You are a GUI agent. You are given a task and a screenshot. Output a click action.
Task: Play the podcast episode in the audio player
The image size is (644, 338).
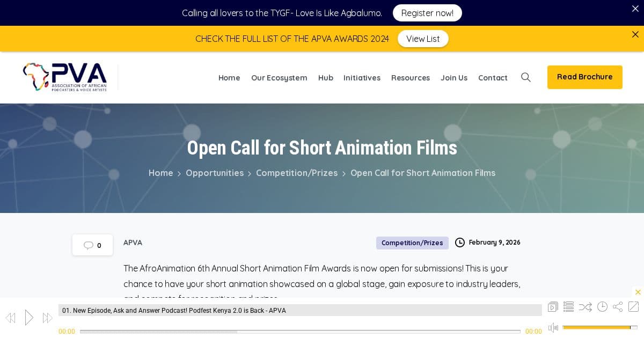[x=29, y=318]
